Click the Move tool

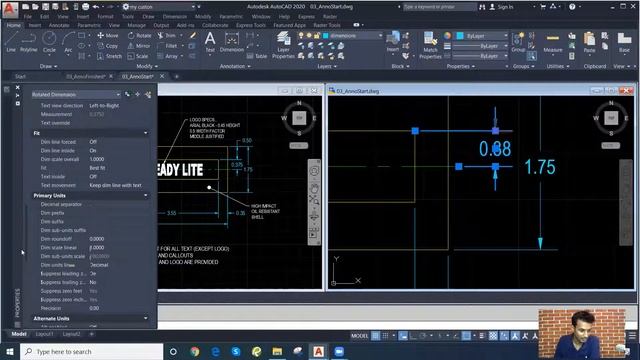tap(108, 36)
